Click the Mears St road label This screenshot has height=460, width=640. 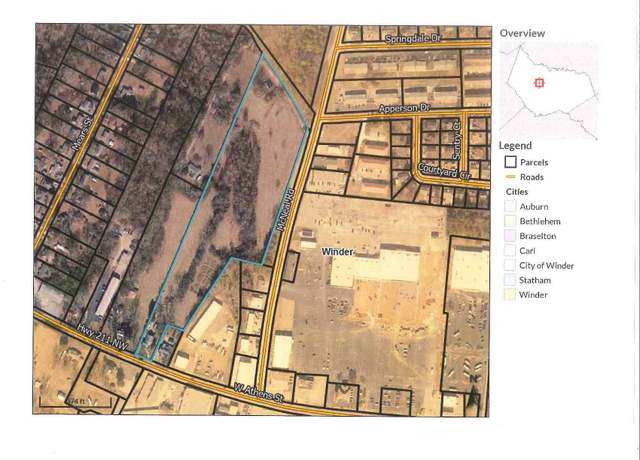tap(83, 134)
